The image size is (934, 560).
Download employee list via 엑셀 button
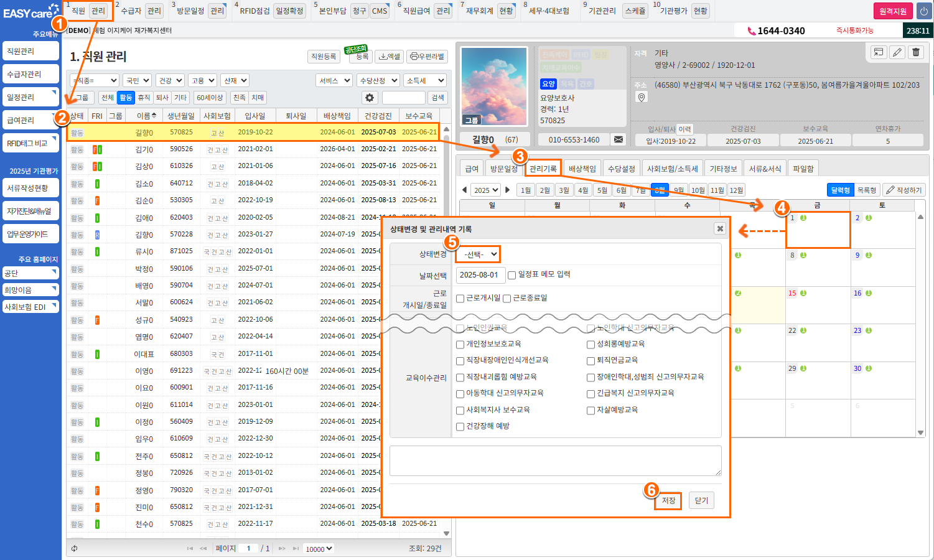[390, 57]
